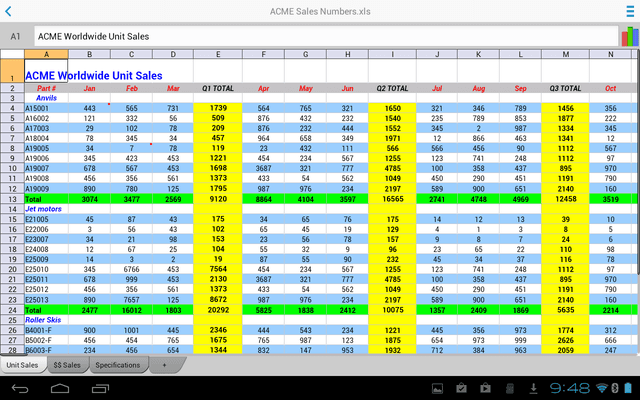Select the A19009 part cell
Viewport: 640px width, 400px height.
click(x=46, y=189)
